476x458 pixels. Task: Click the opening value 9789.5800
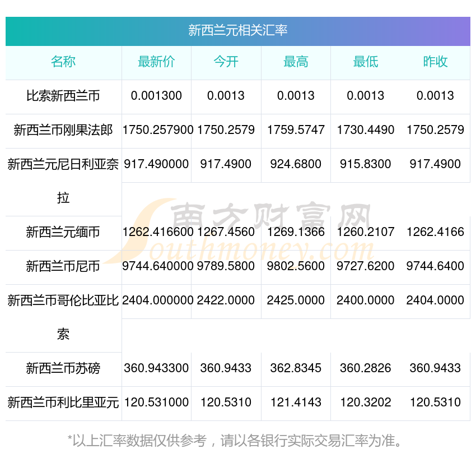pos(226,266)
